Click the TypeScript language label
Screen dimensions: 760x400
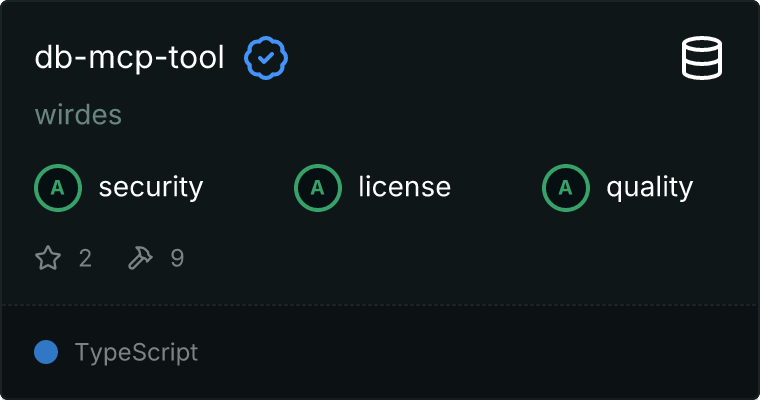(x=136, y=352)
